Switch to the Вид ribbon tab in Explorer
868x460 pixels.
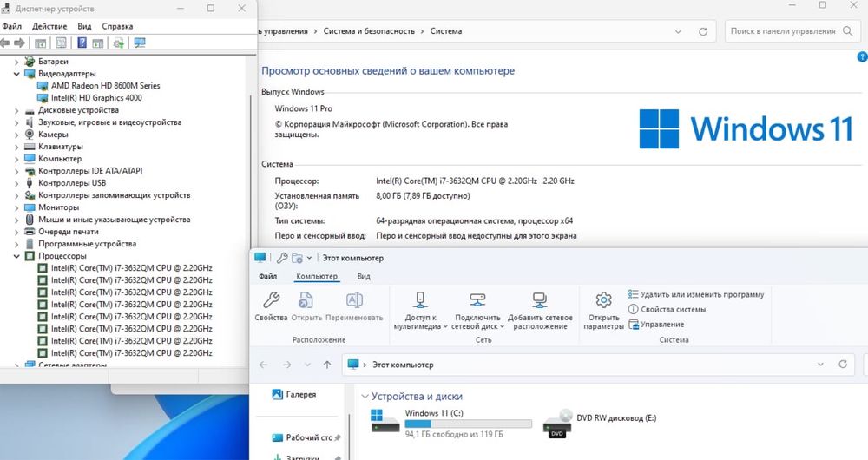point(364,276)
